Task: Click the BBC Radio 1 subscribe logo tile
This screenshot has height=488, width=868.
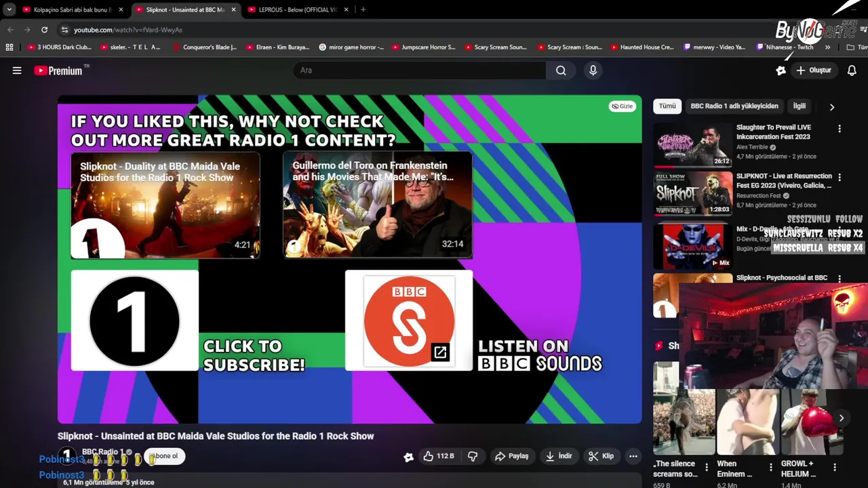Action: [135, 321]
